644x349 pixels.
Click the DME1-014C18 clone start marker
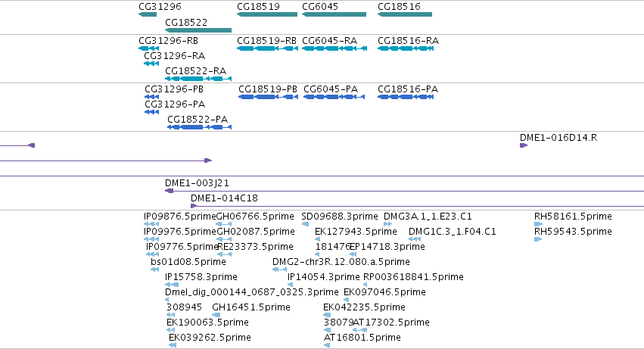point(194,206)
